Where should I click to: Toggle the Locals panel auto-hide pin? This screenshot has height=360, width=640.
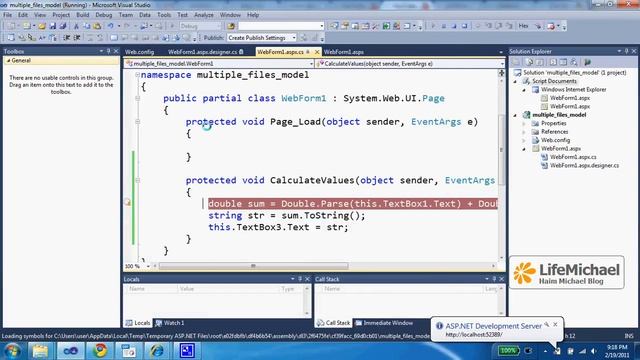coord(300,279)
